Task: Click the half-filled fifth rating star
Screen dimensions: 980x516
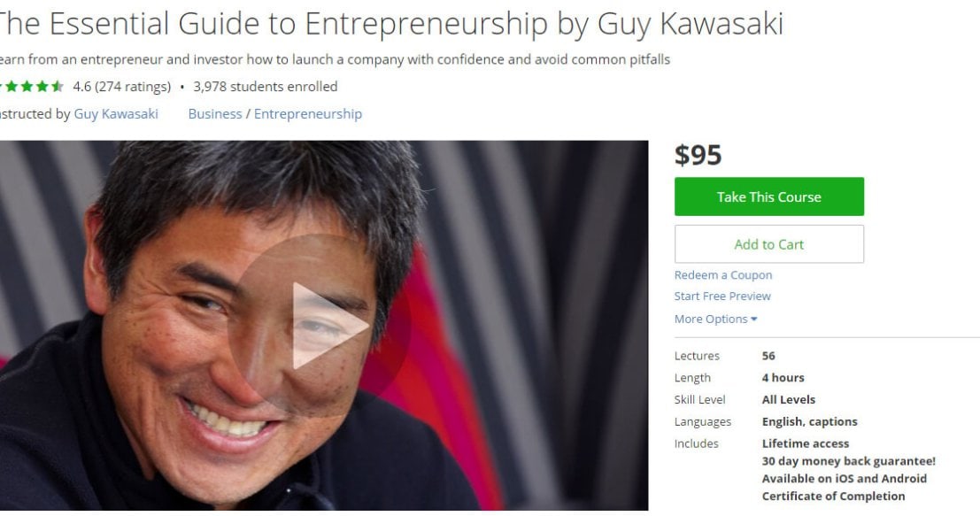Action: coord(57,86)
